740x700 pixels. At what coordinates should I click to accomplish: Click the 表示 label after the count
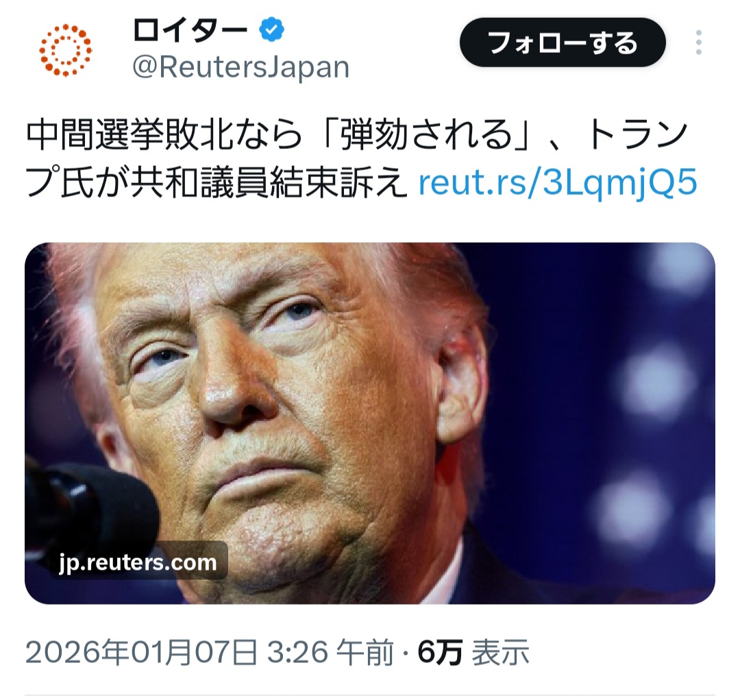coord(501,652)
